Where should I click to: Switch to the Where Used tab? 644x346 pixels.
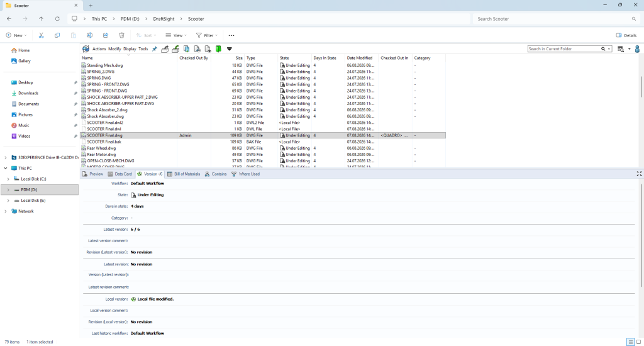pos(246,174)
